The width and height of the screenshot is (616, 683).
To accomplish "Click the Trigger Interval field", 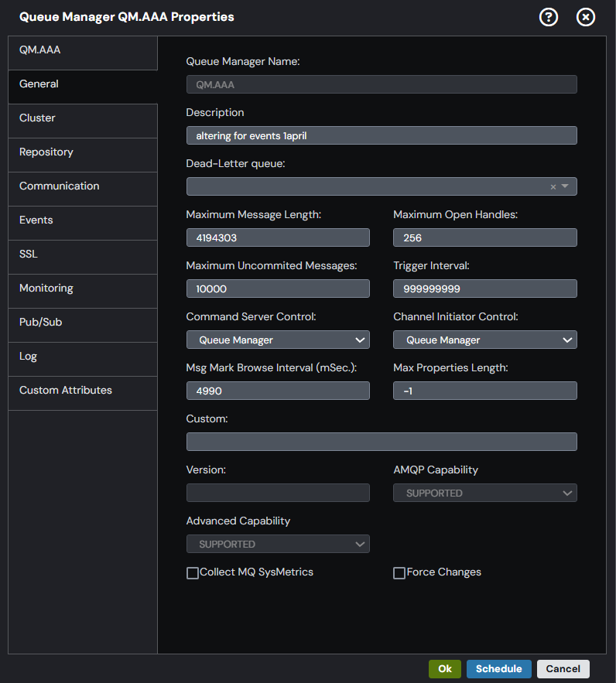I will point(485,289).
